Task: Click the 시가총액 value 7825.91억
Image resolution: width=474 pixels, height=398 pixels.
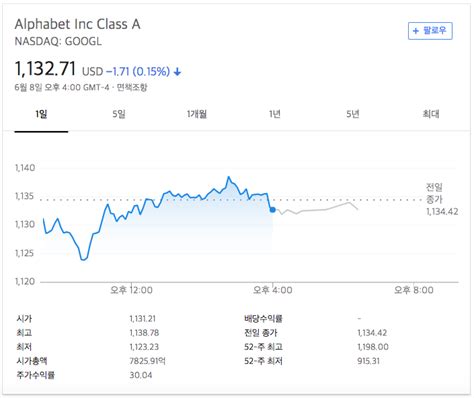Action: coord(148,361)
